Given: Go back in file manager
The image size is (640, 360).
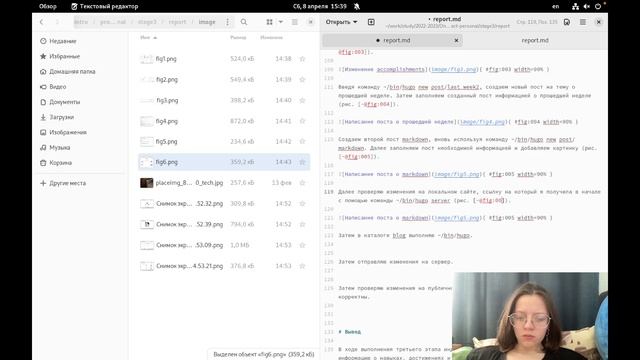Looking at the screenshot, I should coord(42,22).
